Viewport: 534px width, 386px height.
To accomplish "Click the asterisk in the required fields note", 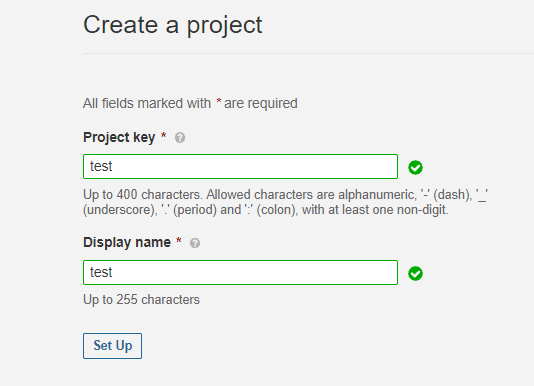I will pos(219,102).
